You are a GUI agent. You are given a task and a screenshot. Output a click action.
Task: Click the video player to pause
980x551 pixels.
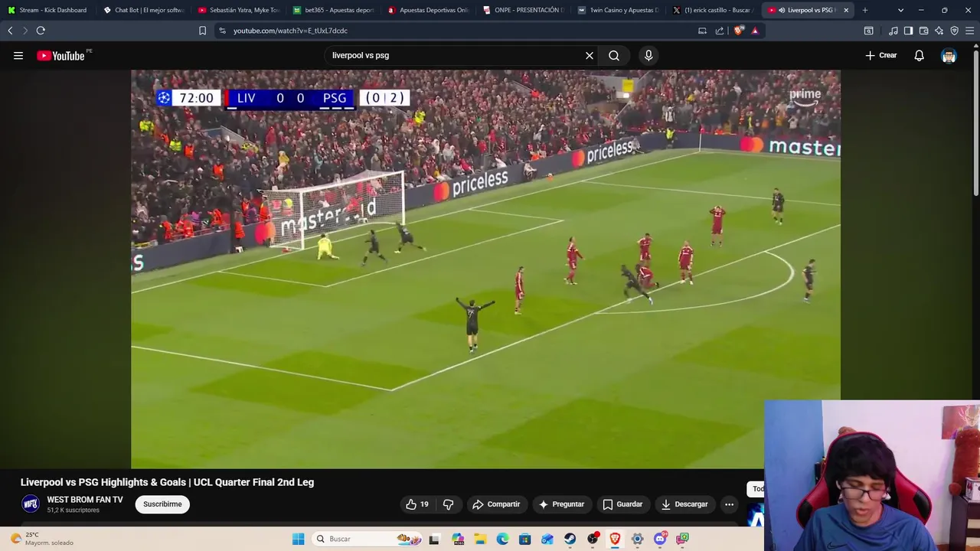pyautogui.click(x=485, y=269)
